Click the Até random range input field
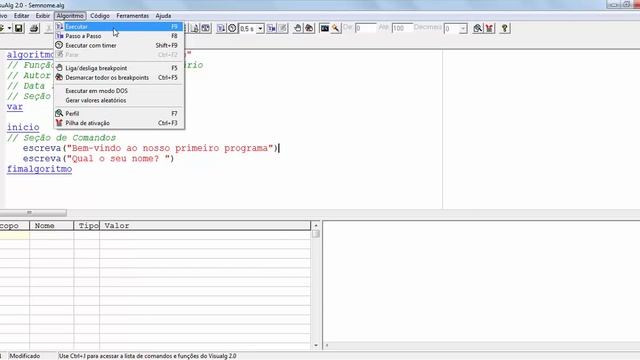640x360 pixels. pyautogui.click(x=402, y=28)
